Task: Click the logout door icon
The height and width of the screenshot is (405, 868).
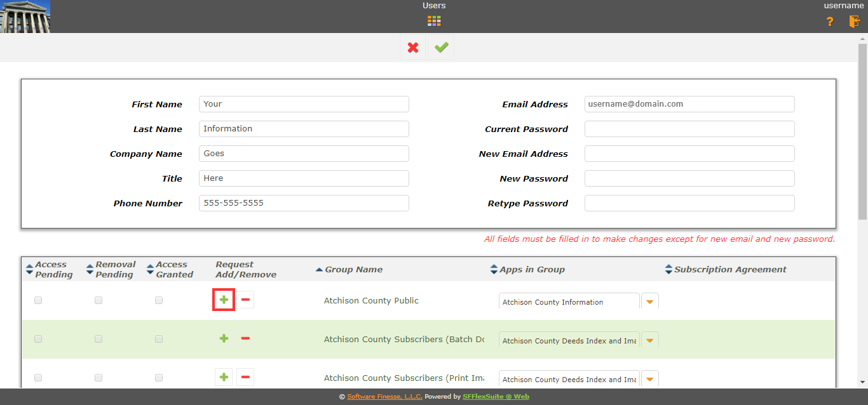Action: pyautogui.click(x=855, y=22)
